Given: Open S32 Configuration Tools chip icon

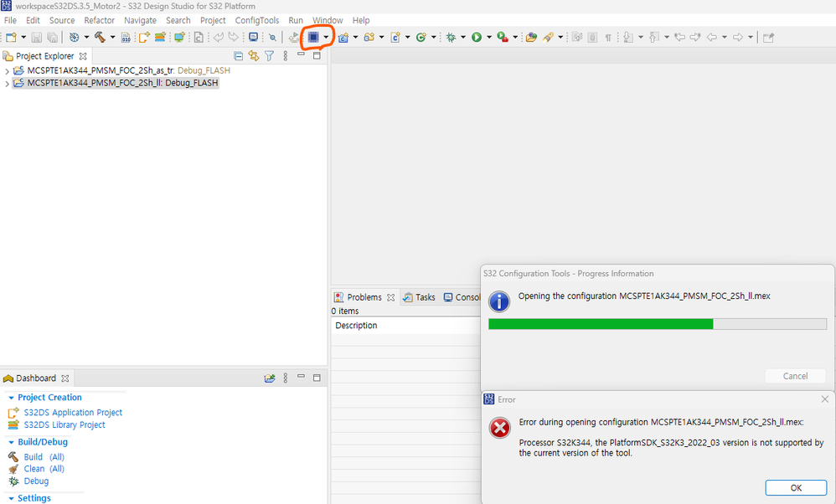Looking at the screenshot, I should click(313, 38).
